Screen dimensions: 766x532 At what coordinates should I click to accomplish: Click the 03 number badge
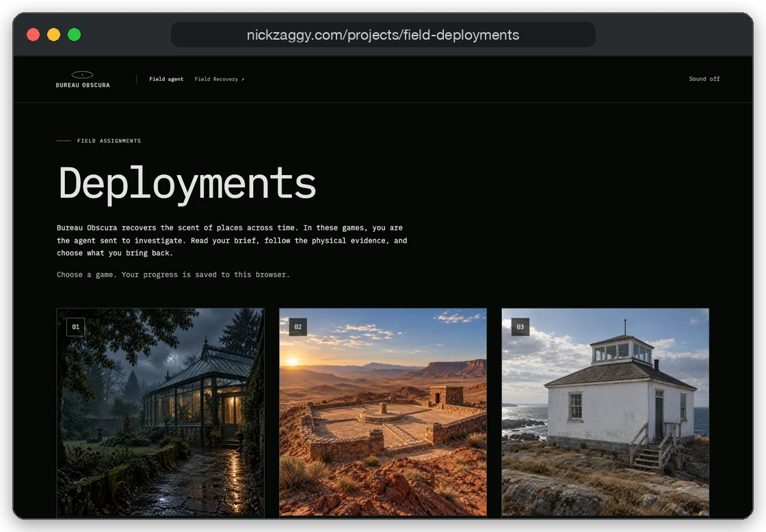[x=520, y=327]
